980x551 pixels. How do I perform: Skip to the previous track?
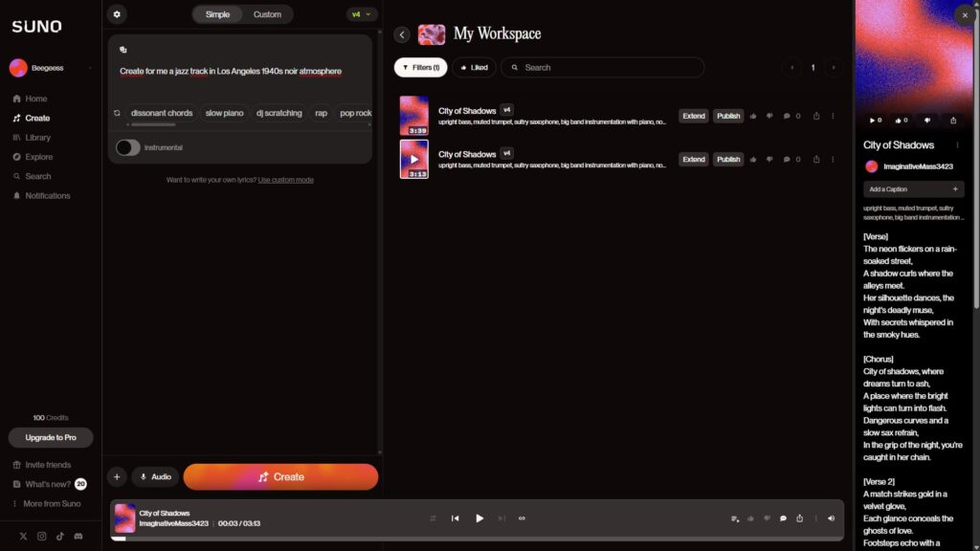(455, 518)
